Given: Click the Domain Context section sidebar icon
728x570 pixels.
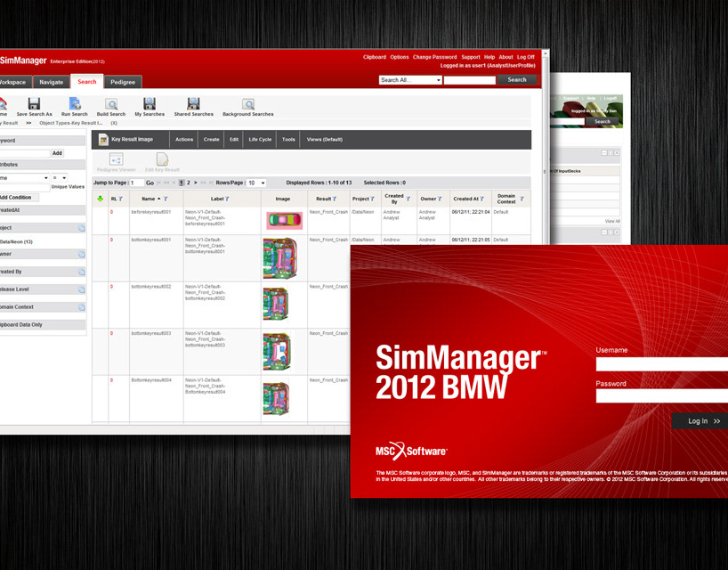Looking at the screenshot, I should (81, 307).
